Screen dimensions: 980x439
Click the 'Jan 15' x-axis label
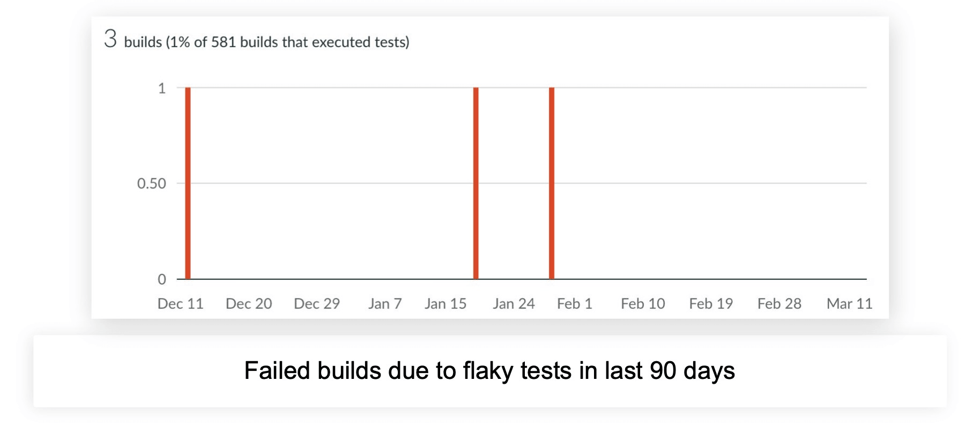(446, 304)
